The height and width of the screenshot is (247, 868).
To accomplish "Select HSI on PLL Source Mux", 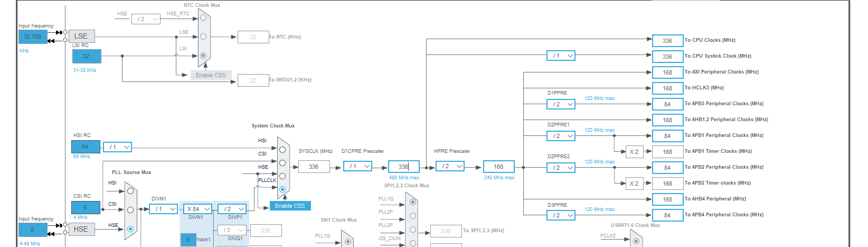I will pyautogui.click(x=130, y=191).
